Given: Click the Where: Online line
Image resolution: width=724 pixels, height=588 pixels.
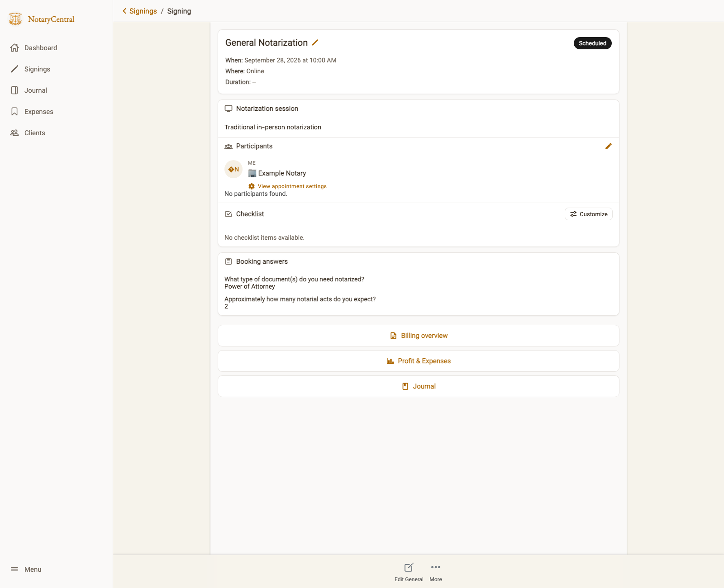Looking at the screenshot, I should 244,71.
